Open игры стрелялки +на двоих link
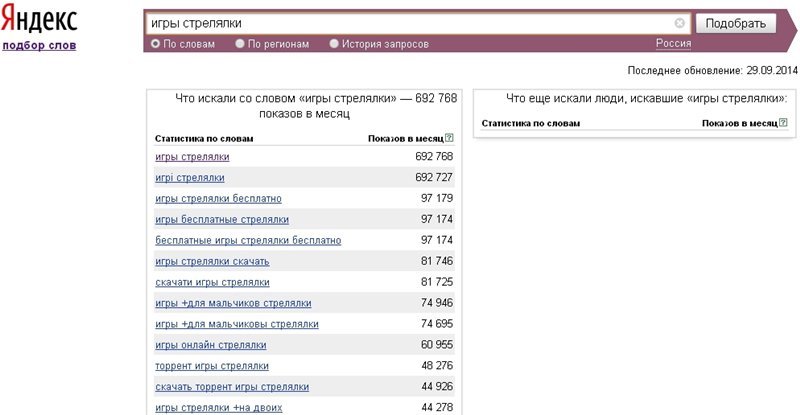 [x=218, y=408]
